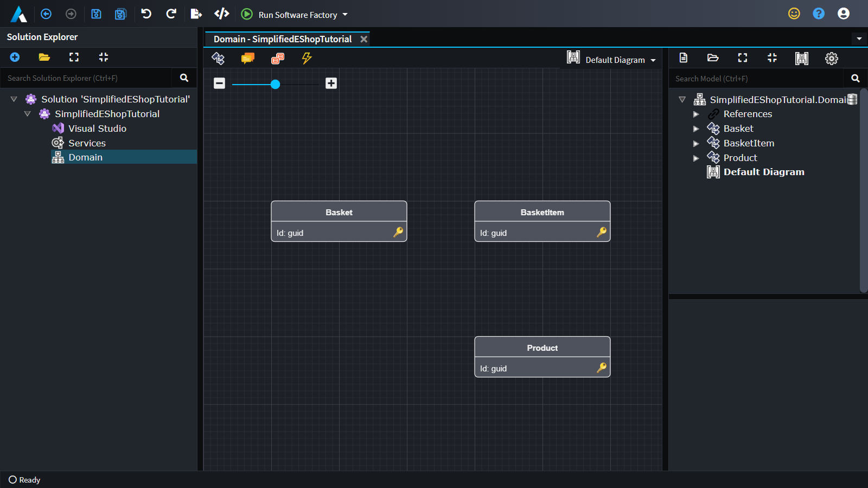Open the code view icon

pyautogui.click(x=222, y=14)
